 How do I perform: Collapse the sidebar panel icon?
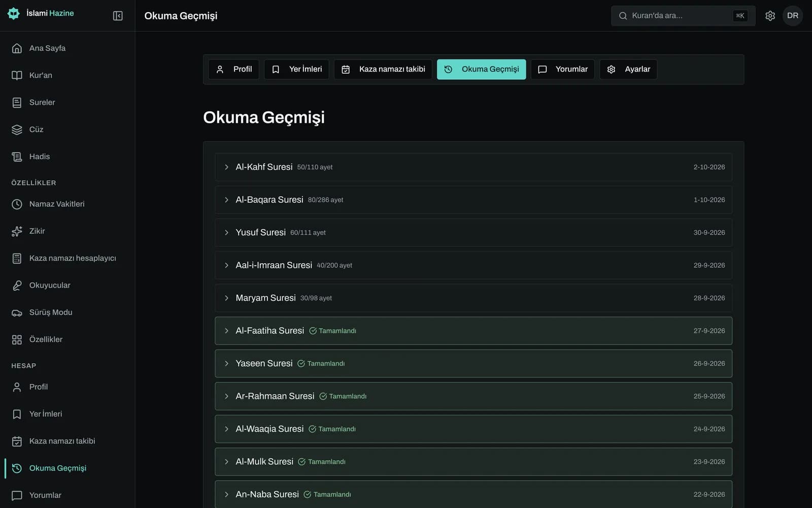[118, 16]
